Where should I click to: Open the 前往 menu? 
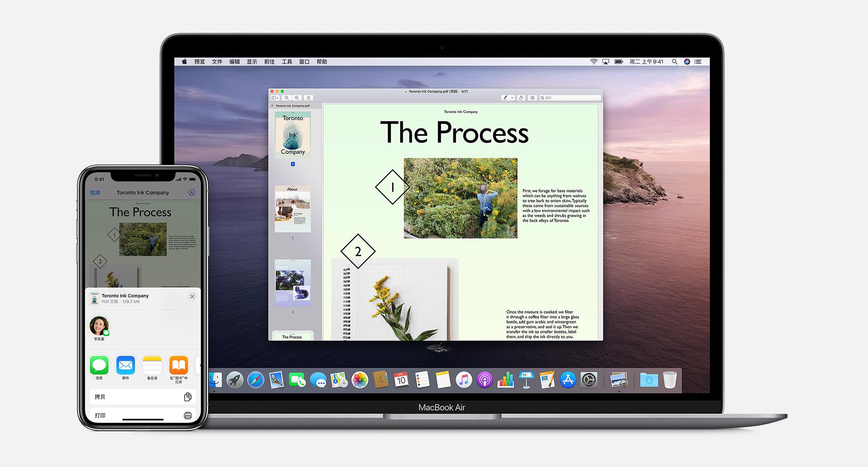pyautogui.click(x=270, y=62)
